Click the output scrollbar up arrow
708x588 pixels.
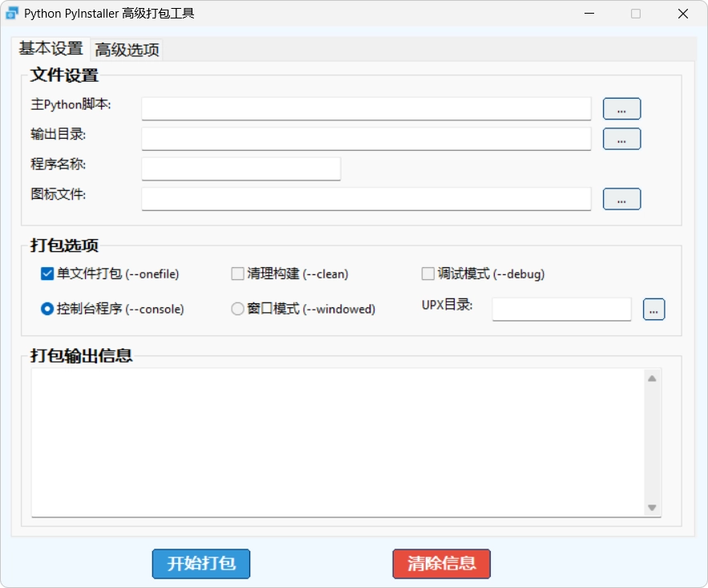(652, 379)
